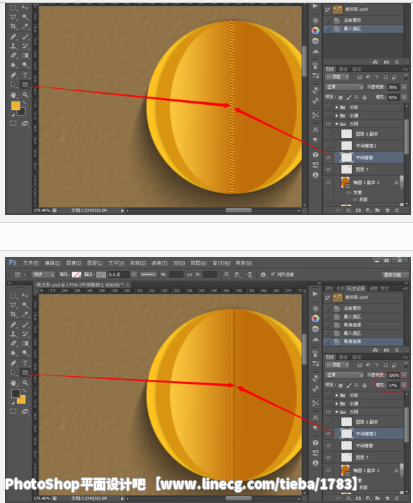
Task: Switch to the 历史记录 tab in the lower screenshot
Action: (x=356, y=288)
